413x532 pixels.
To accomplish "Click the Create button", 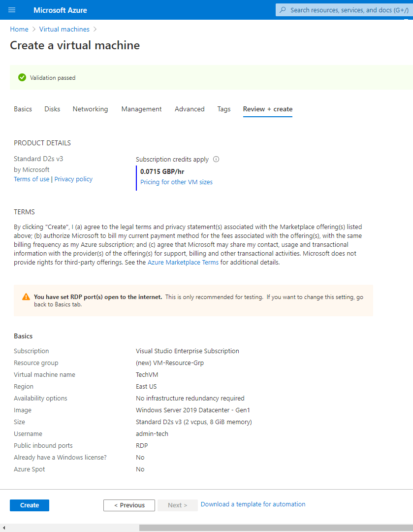I will point(30,505).
